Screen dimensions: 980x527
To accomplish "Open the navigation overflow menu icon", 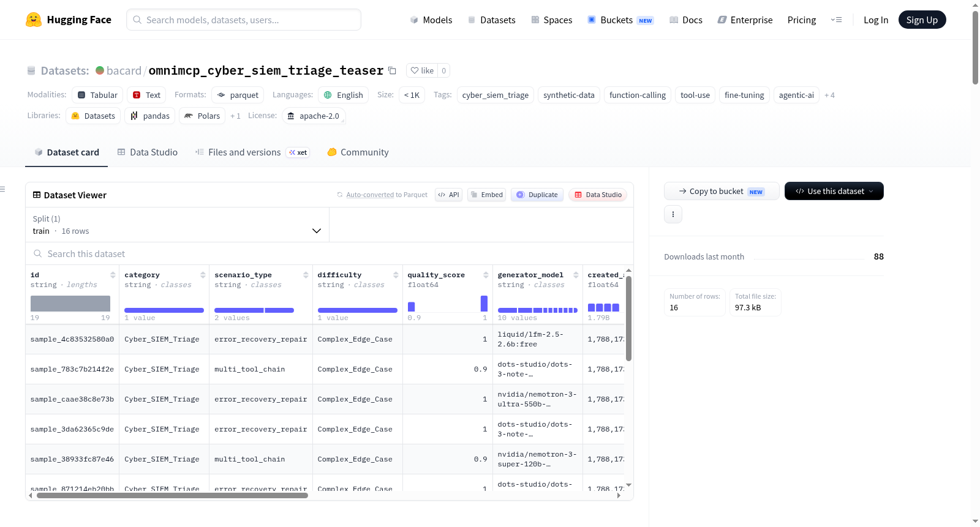I will click(836, 20).
